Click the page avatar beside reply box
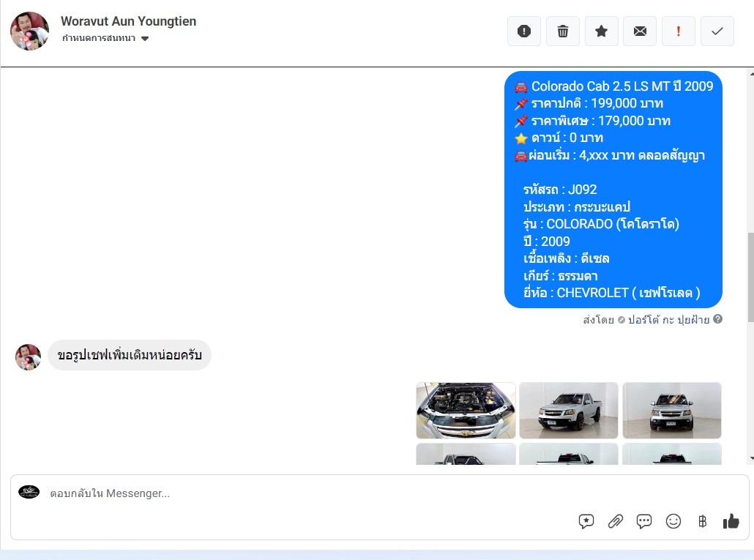The height and width of the screenshot is (560, 754). pyautogui.click(x=29, y=492)
